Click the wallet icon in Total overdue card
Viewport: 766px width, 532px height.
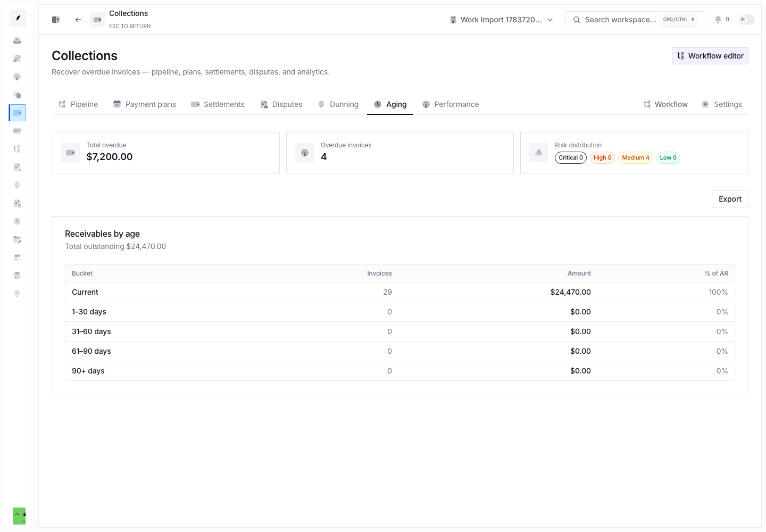70,153
